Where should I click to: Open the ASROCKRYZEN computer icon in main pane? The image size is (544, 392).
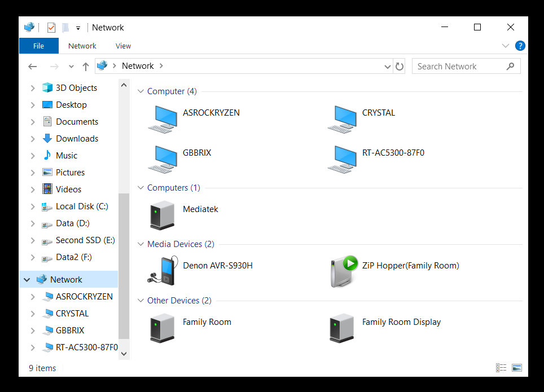(x=162, y=119)
